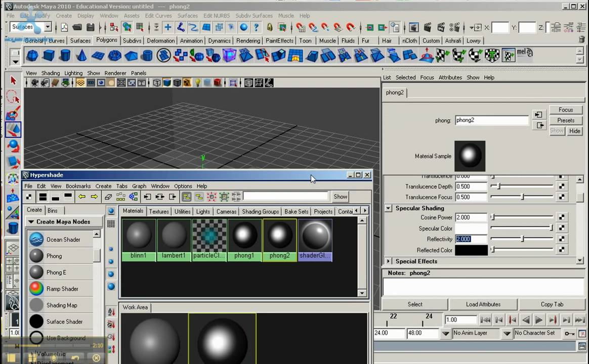Open the No Character Set dropdown arrow
Screen dimensions: 589x364
(x=507, y=333)
